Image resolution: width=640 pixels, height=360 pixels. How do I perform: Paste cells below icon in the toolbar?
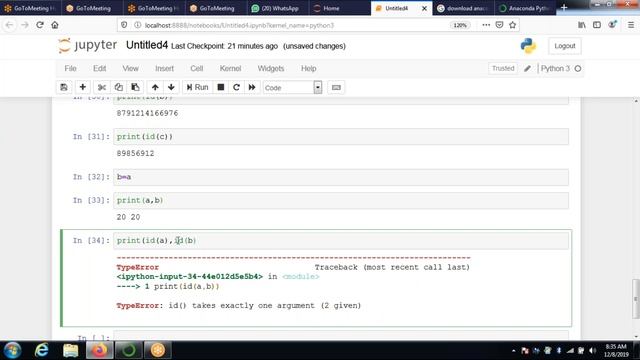pos(135,87)
